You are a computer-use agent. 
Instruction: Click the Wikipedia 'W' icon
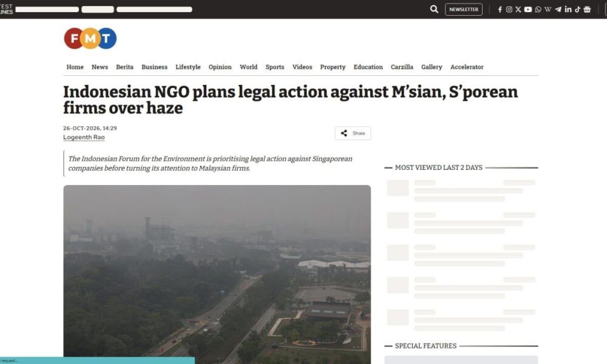pyautogui.click(x=548, y=9)
